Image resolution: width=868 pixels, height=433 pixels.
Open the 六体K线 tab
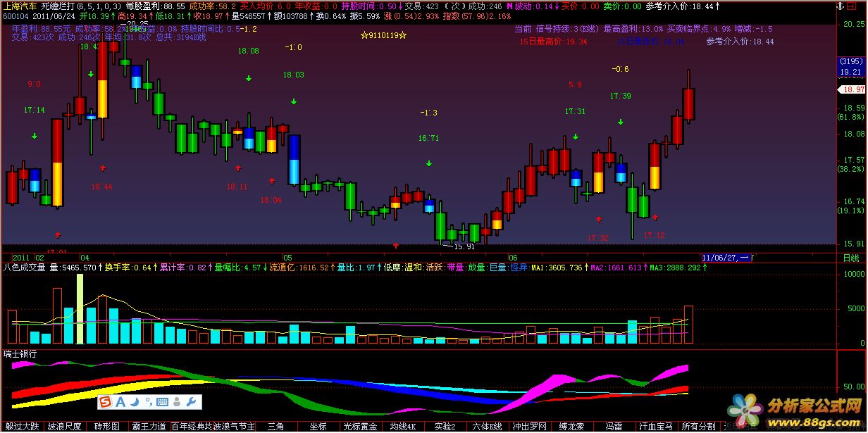click(487, 427)
